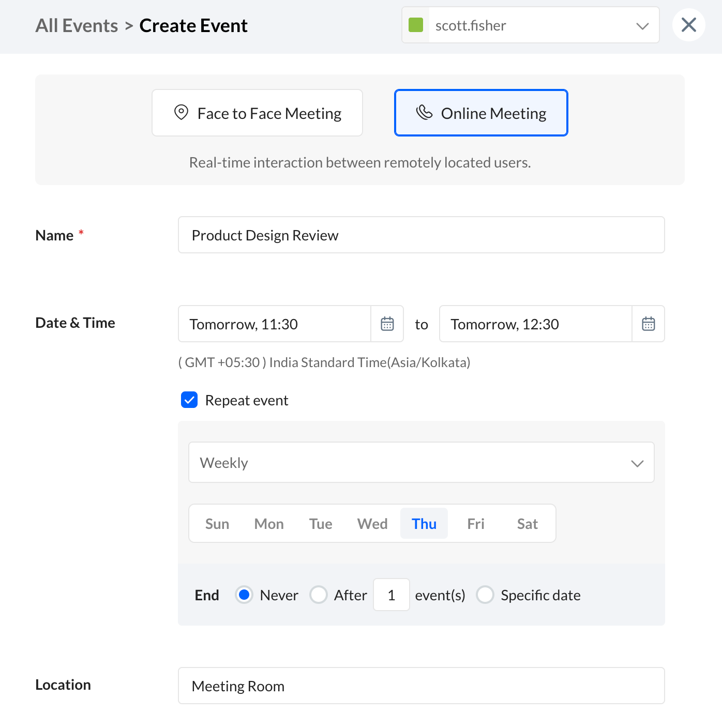This screenshot has width=722, height=728.
Task: Click the event count number box
Action: point(392,595)
